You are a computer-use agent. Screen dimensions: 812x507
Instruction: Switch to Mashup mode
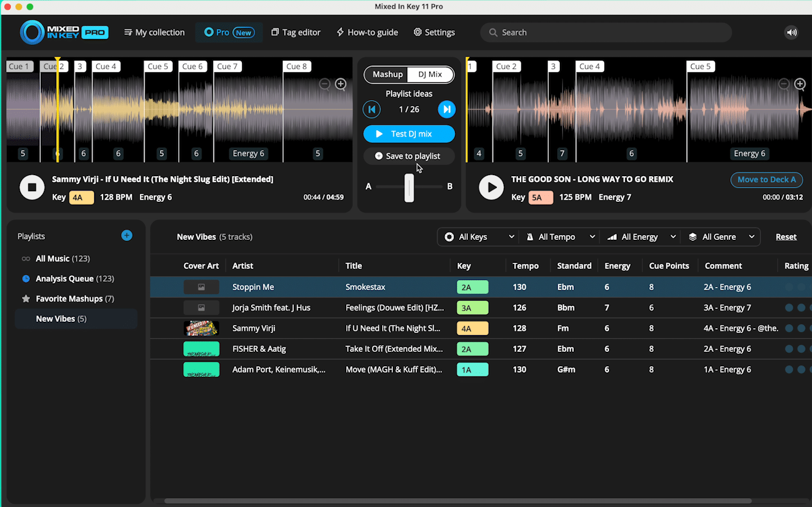[387, 74]
